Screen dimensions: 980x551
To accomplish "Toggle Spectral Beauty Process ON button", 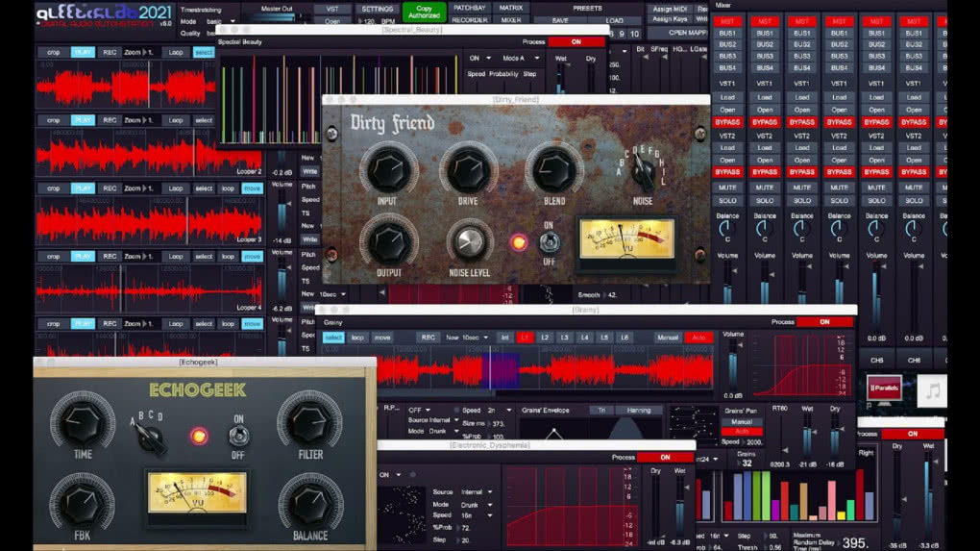I will 576,42.
